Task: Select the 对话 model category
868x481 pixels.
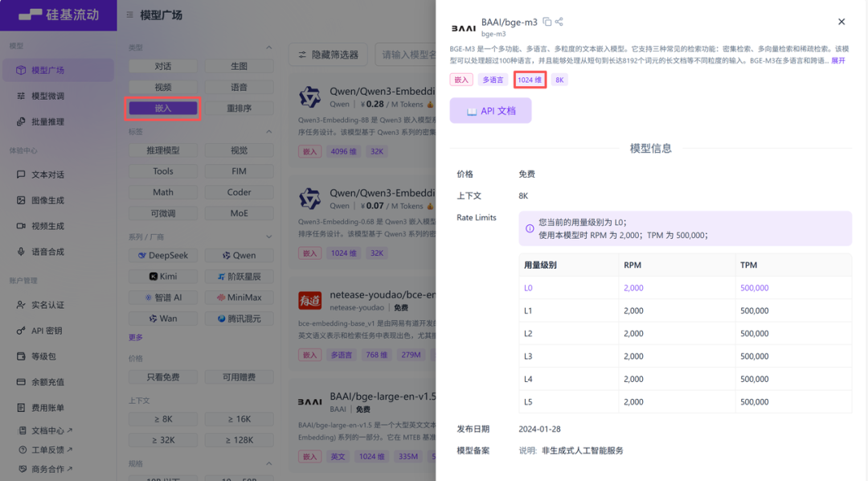Action: [162, 65]
